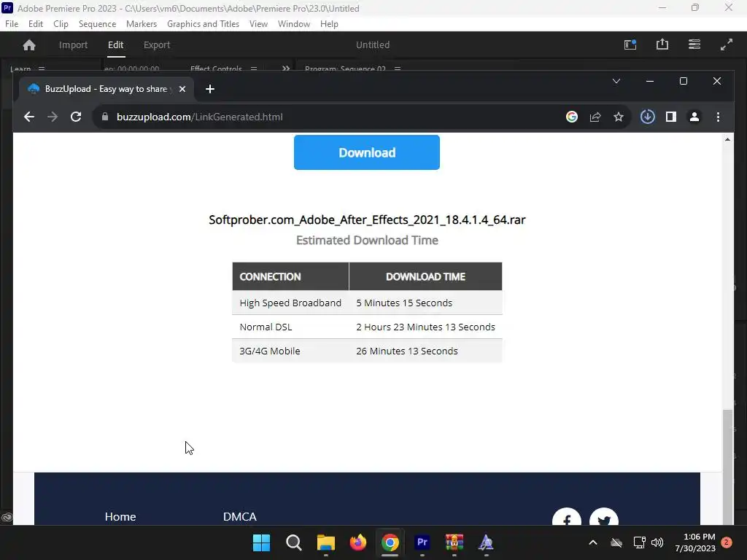747x560 pixels.
Task: Switch to Premiere Pro in taskbar
Action: pyautogui.click(x=422, y=542)
